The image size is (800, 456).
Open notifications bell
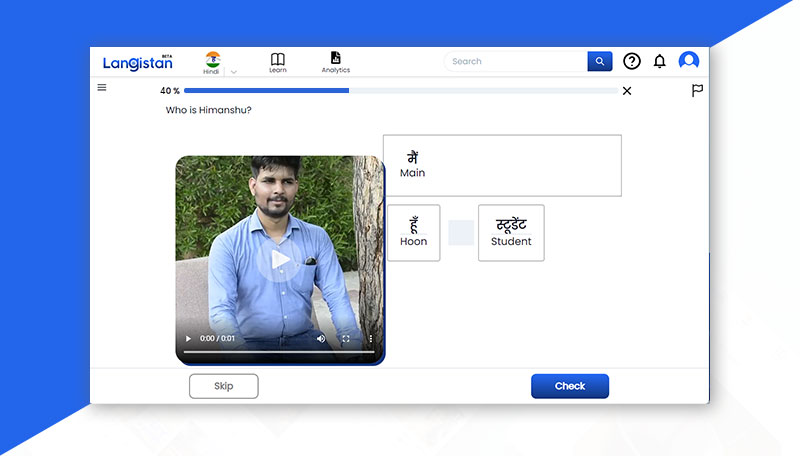tap(659, 61)
